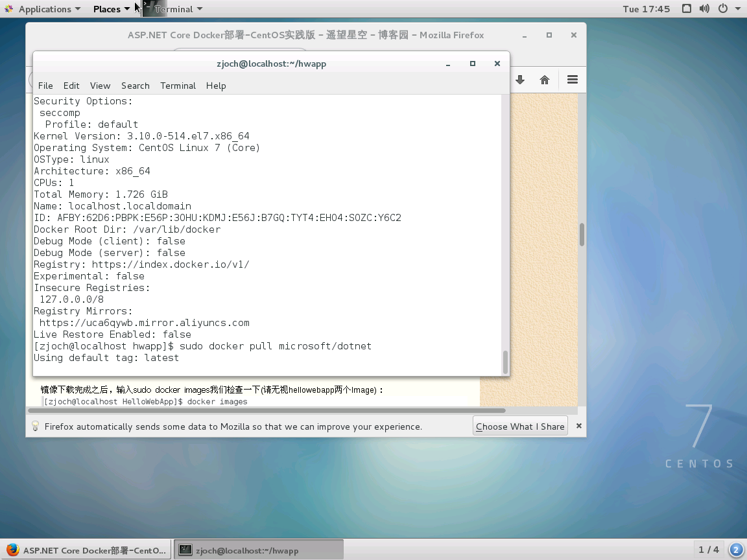
Task: Click the 1 / 4 workspace switcher
Action: coord(708,550)
